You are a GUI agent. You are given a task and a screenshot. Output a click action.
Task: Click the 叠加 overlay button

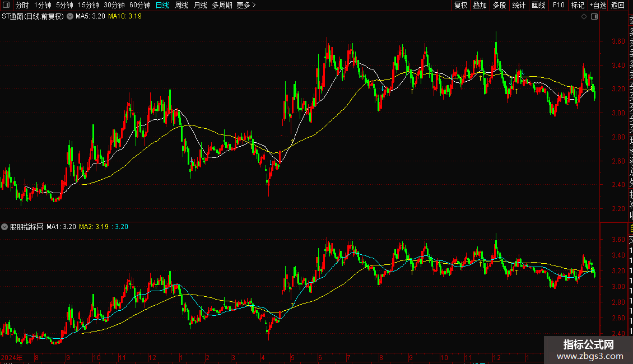480,5
